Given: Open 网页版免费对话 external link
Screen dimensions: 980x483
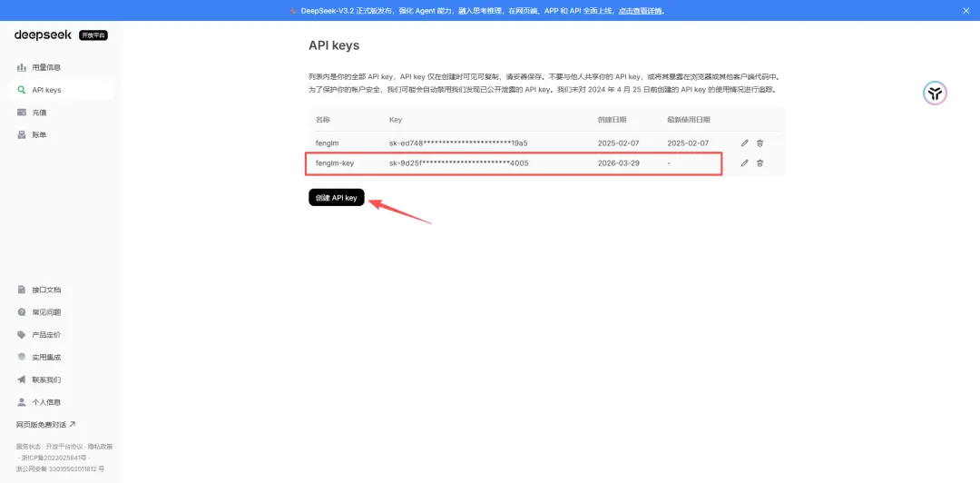Looking at the screenshot, I should pyautogui.click(x=45, y=424).
